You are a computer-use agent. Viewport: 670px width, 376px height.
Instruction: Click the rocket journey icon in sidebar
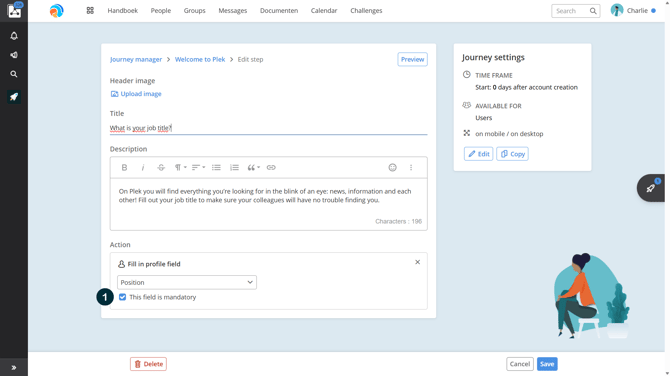click(x=14, y=97)
